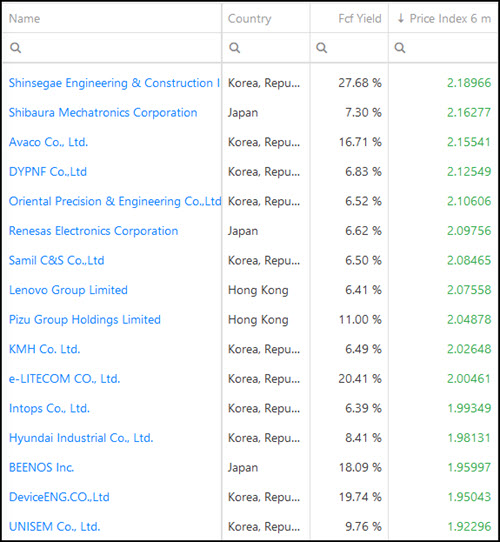Viewport: 500px width, 542px height.
Task: Open the Intops Co., Ltd. link
Action: (x=49, y=409)
